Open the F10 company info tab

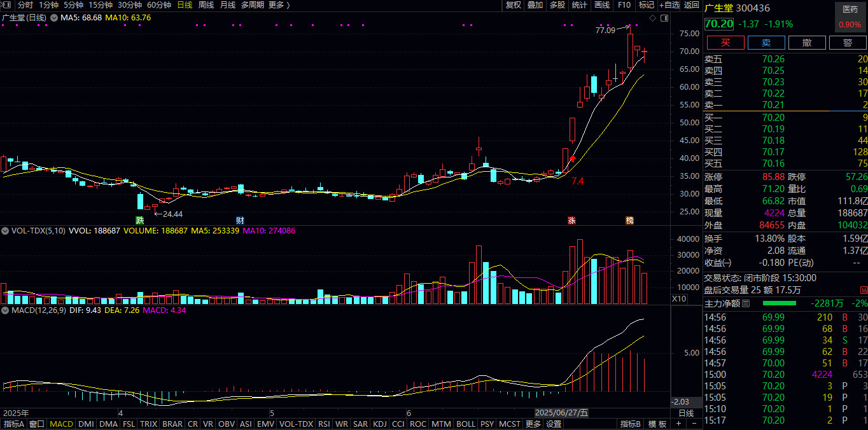[x=624, y=5]
